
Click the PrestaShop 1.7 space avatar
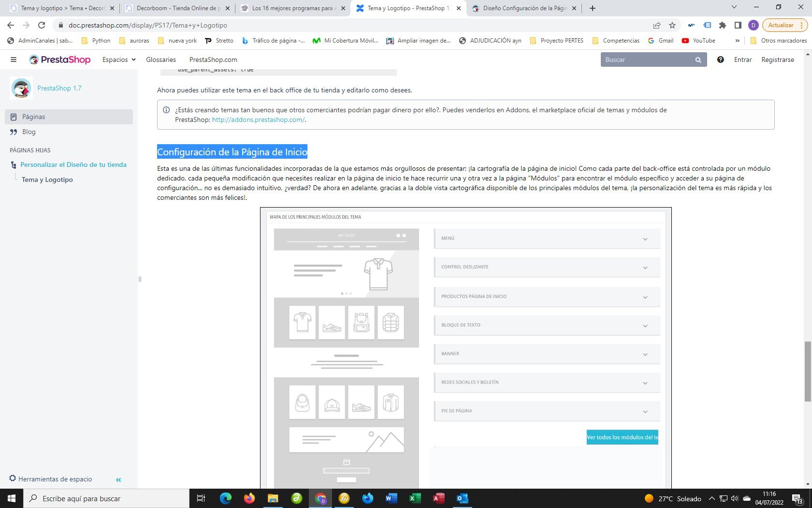coord(21,88)
